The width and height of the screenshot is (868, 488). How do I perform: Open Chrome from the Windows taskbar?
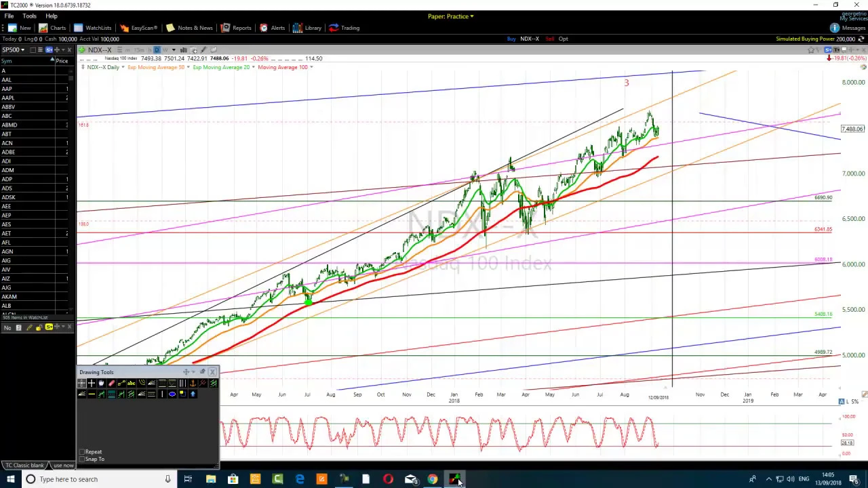(x=433, y=479)
